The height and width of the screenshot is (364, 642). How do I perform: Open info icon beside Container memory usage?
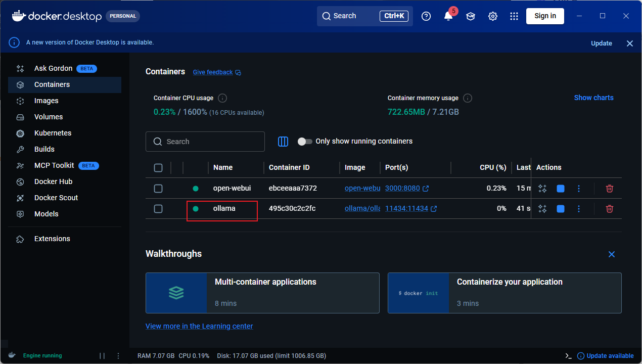tap(468, 98)
